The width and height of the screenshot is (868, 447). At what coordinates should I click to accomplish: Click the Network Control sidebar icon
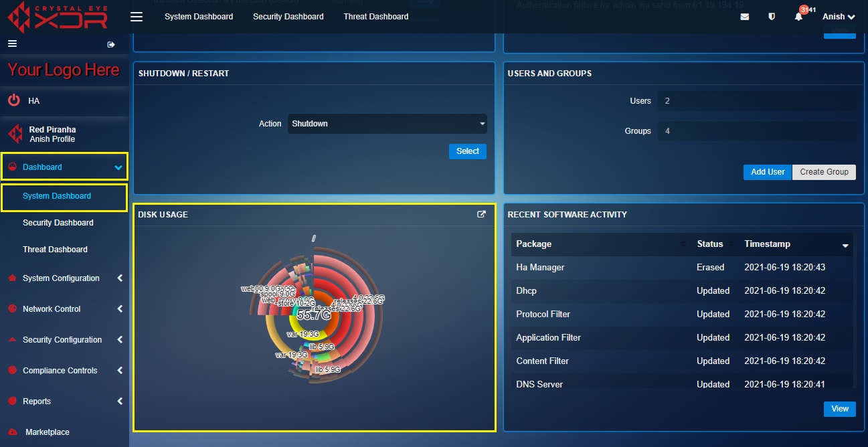(12, 309)
